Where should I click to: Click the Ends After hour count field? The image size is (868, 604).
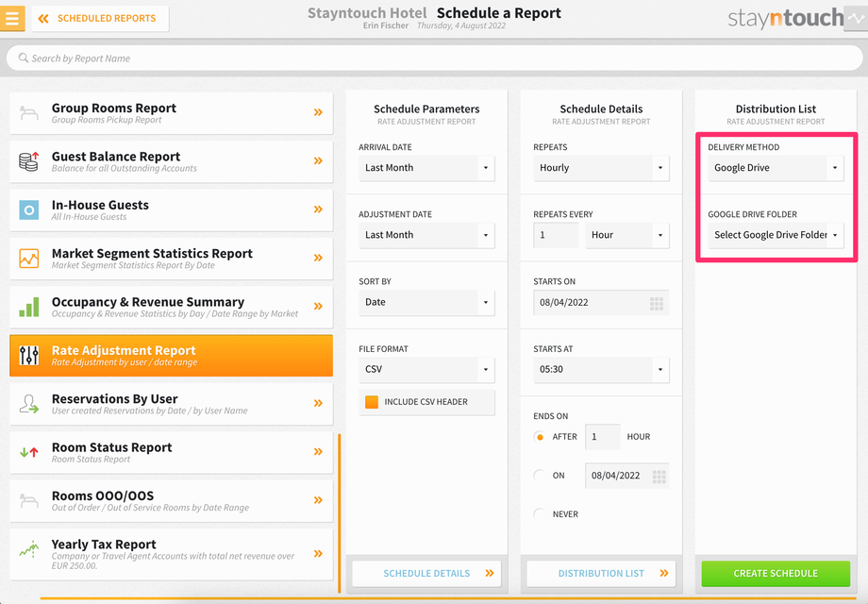coord(602,437)
